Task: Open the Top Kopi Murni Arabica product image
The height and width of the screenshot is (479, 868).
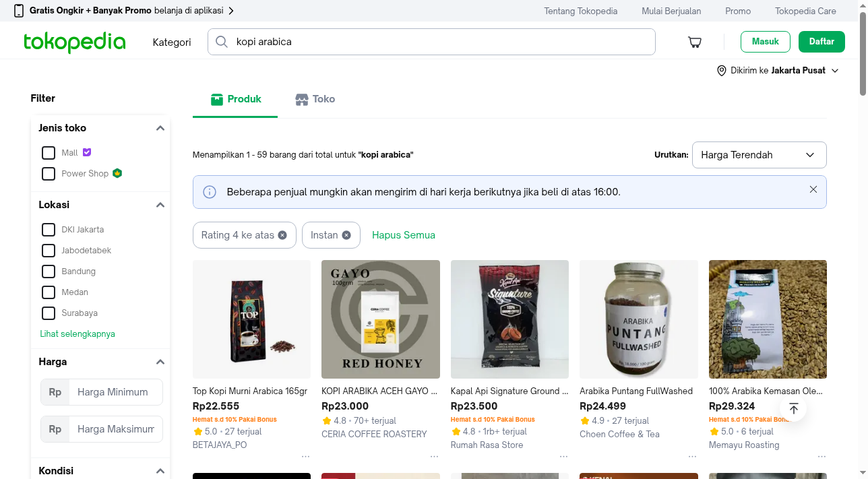Action: (251, 319)
